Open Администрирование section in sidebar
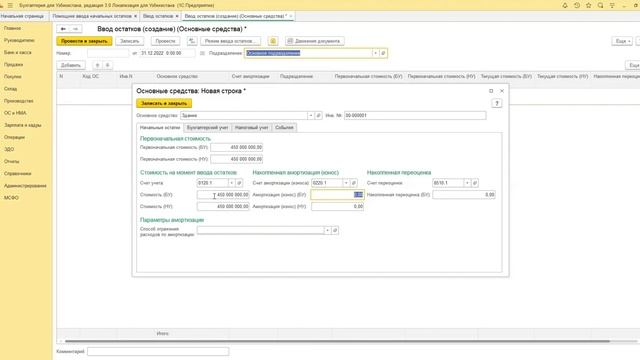The image size is (640, 360). [25, 186]
